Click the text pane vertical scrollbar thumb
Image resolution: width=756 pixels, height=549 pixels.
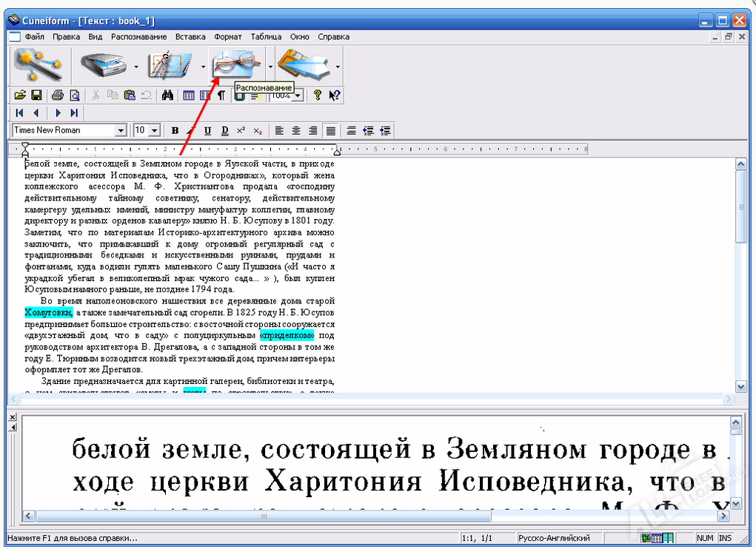pos(741,206)
